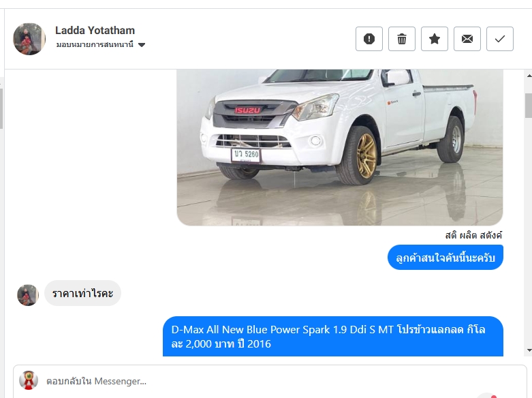
Task: Select the ลูกค้าสนใจคันนี้นะครับ message bubble
Action: 445,258
